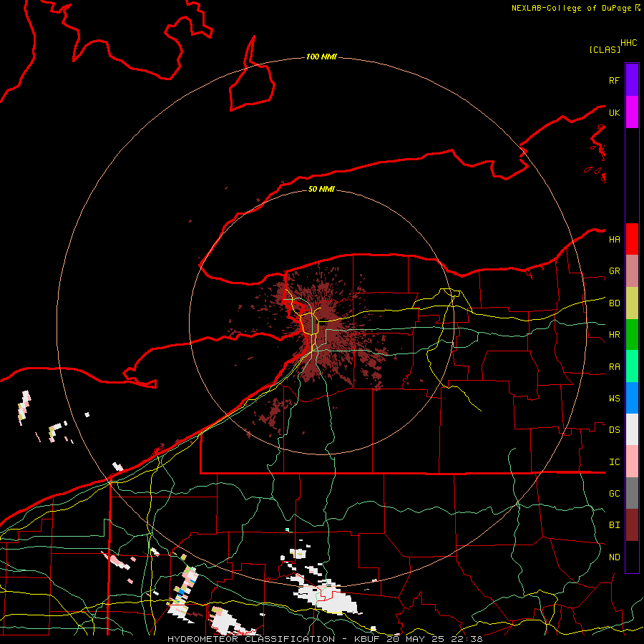Click the HA red legend color block
This screenshot has width=644, height=644.
[x=632, y=239]
